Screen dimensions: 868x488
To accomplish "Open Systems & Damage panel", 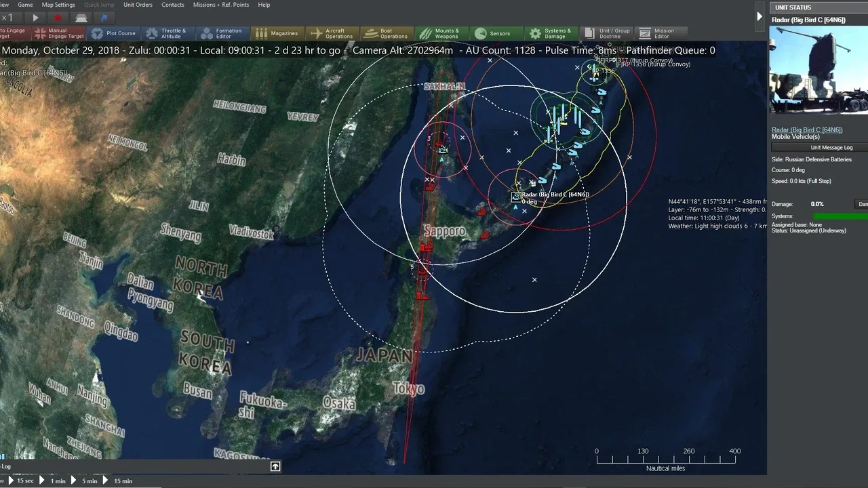I will click(550, 33).
